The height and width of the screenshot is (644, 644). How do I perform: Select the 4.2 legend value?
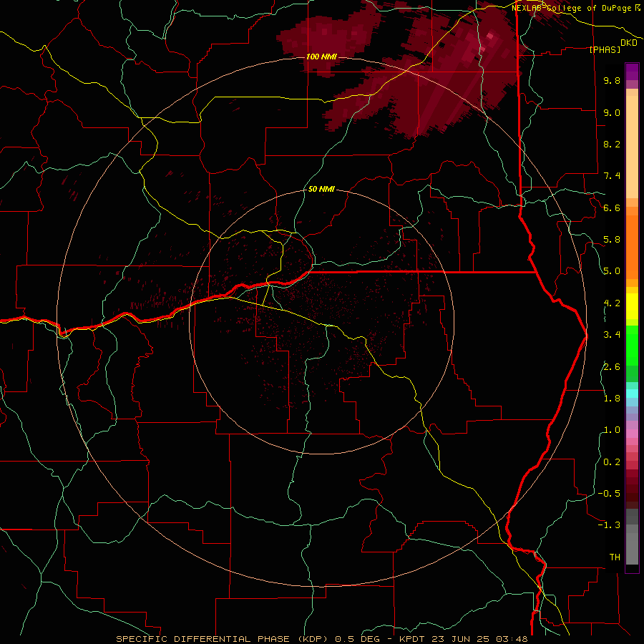[x=612, y=303]
